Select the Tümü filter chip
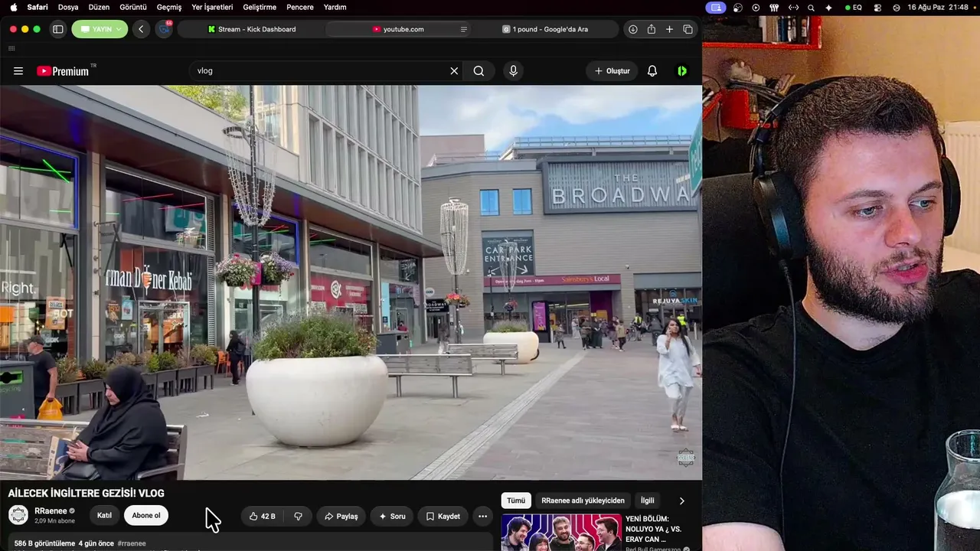 tap(516, 500)
